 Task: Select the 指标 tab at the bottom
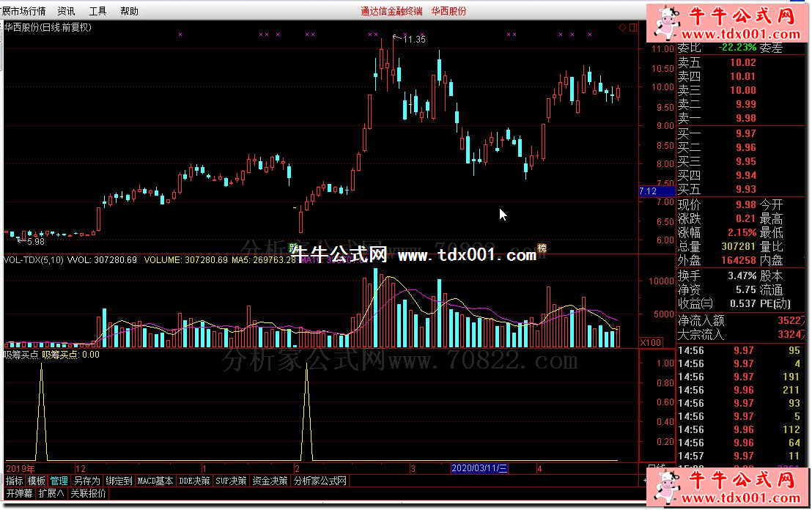click(x=15, y=481)
